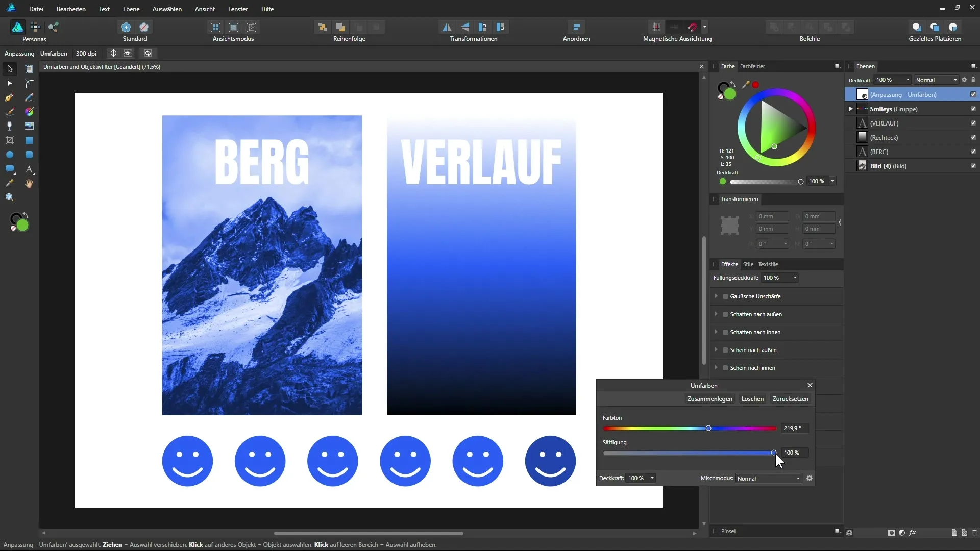This screenshot has width=980, height=551.
Task: Toggle visibility of BERG layer
Action: click(973, 152)
